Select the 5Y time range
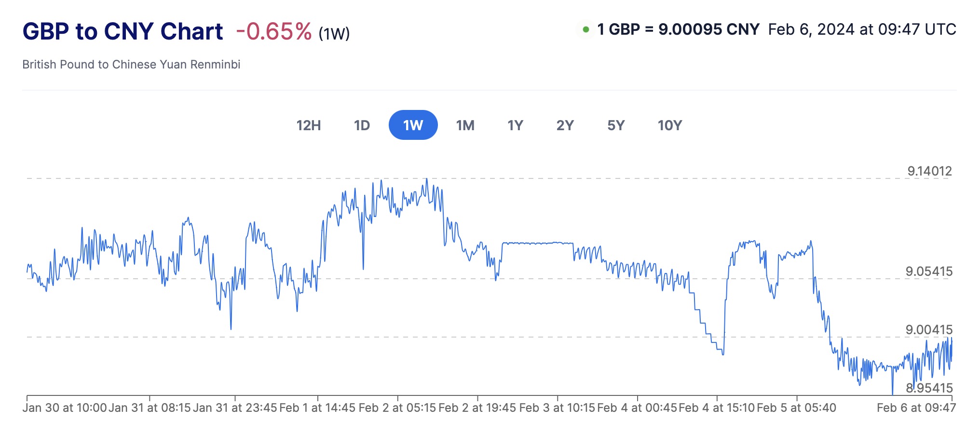Viewport: 980px width, 434px height. (616, 125)
